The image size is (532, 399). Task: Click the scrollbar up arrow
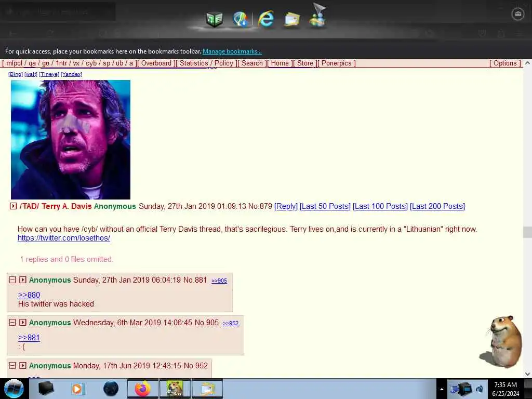pyautogui.click(x=527, y=63)
